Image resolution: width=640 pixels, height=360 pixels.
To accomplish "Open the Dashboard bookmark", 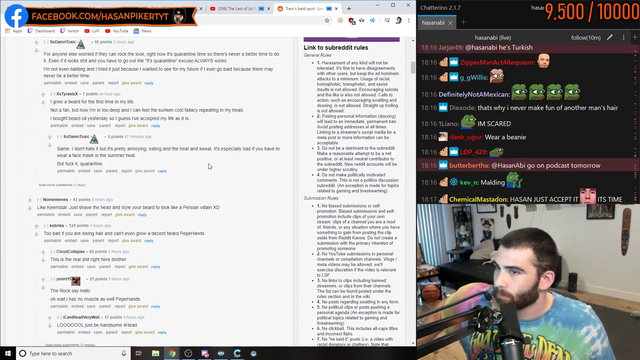I will [x=41, y=31].
